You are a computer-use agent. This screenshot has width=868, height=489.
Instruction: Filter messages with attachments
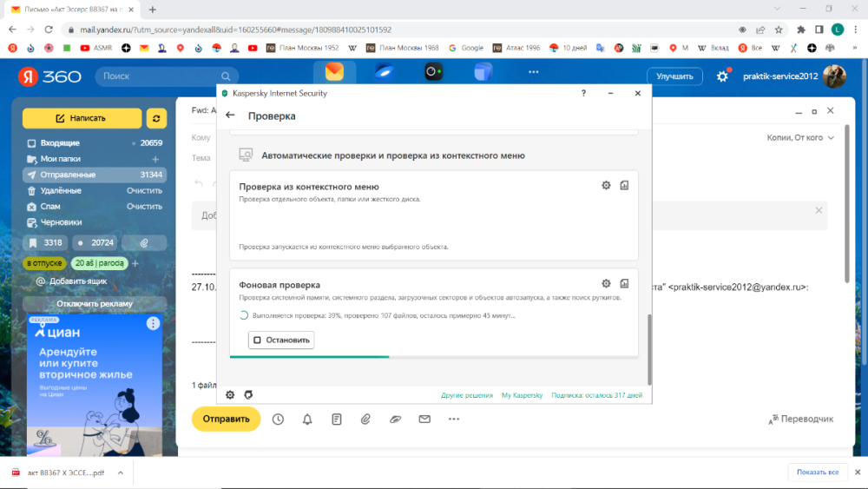144,242
